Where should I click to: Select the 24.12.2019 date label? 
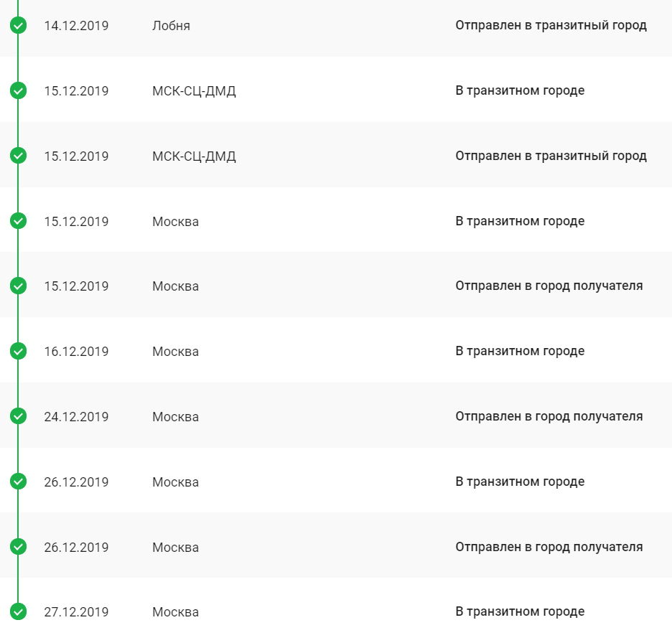[76, 417]
